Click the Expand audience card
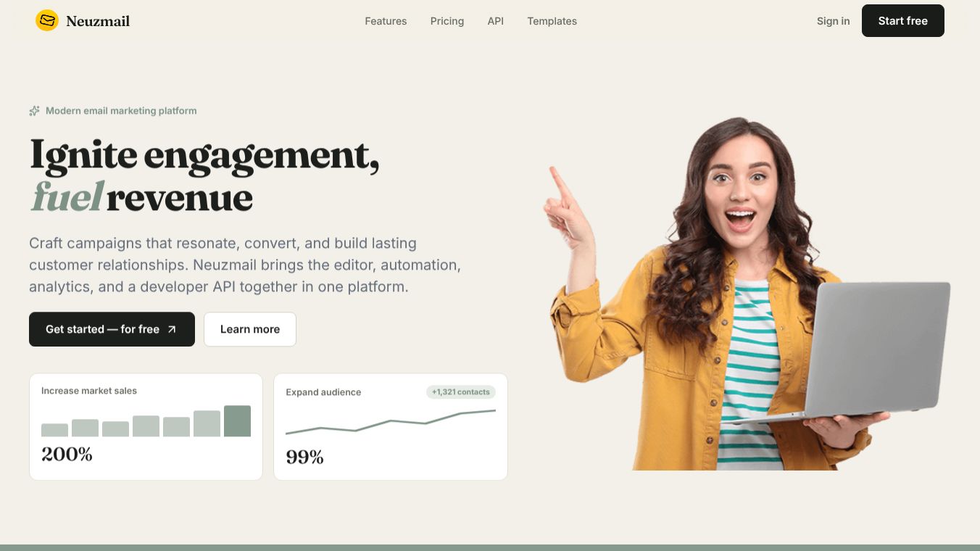 tap(391, 426)
